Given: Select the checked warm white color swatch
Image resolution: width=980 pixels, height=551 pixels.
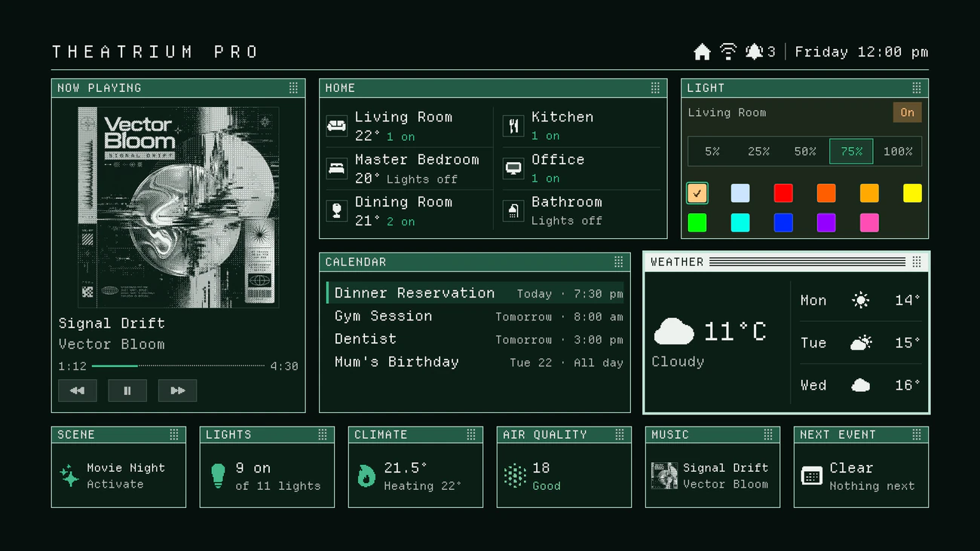Looking at the screenshot, I should pos(697,193).
